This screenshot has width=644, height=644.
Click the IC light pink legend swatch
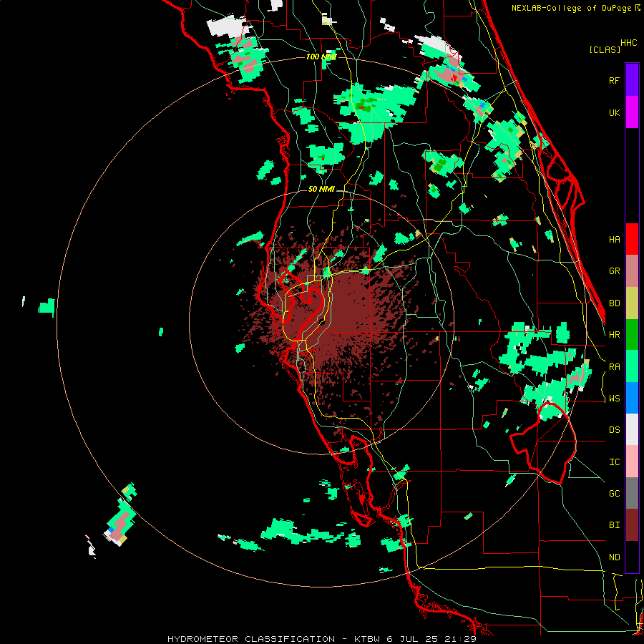(x=632, y=462)
